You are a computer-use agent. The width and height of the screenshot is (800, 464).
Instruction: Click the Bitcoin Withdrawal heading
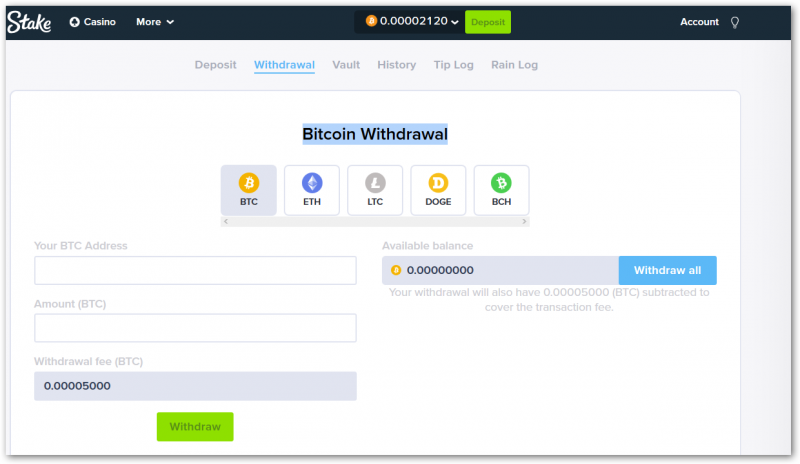coord(375,134)
